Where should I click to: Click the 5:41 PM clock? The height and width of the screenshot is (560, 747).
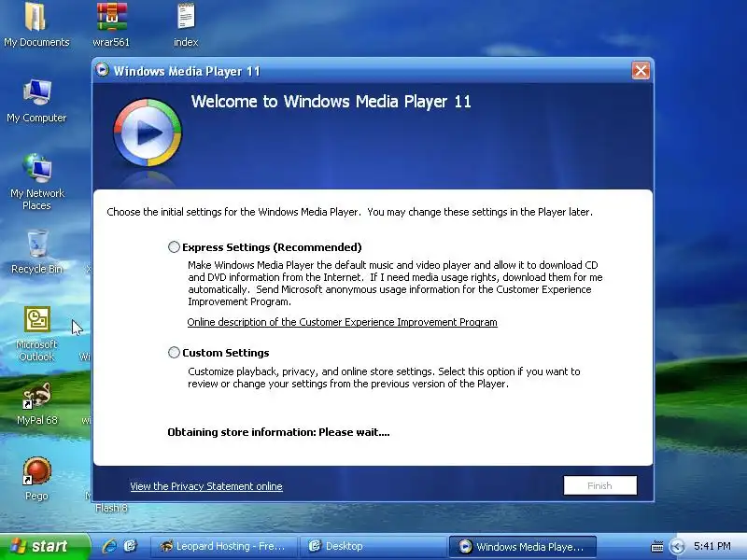point(712,546)
